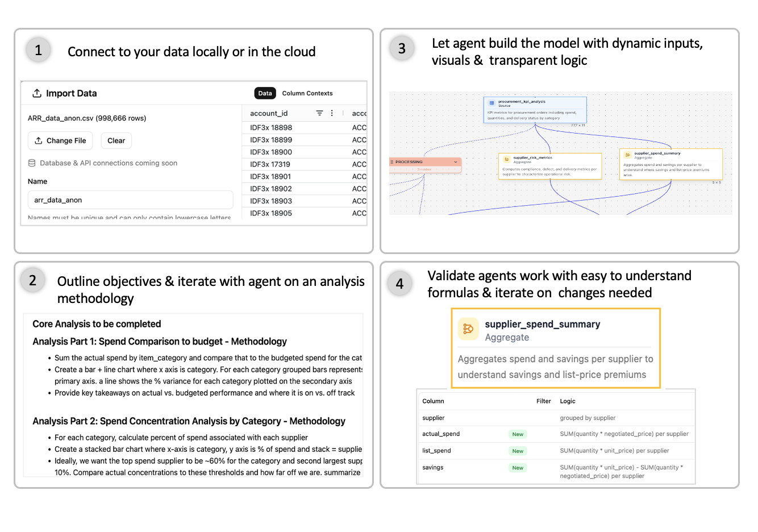Click the supplier_spend_summary title in the validation card

click(x=543, y=325)
